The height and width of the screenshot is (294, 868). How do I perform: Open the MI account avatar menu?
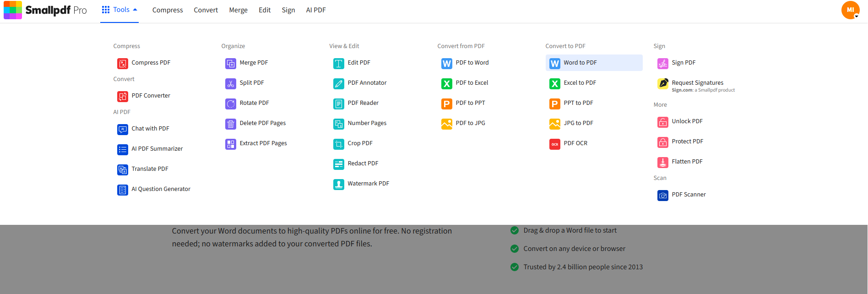[x=851, y=10]
